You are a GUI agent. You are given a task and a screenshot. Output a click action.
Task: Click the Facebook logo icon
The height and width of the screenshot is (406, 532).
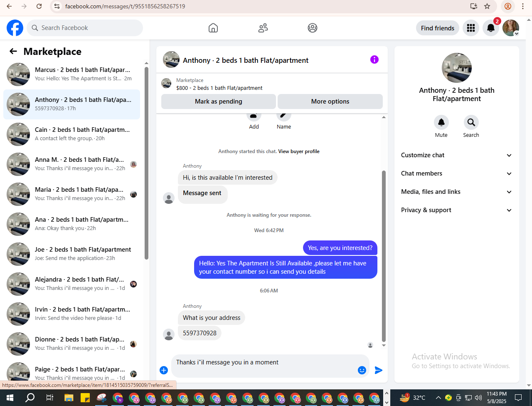(15, 28)
